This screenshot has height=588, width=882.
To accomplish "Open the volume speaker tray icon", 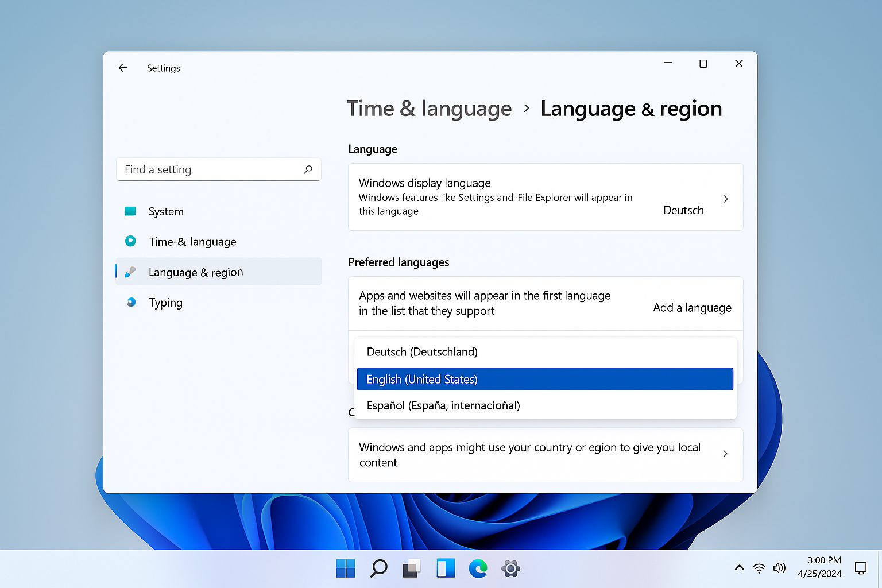I will click(779, 568).
